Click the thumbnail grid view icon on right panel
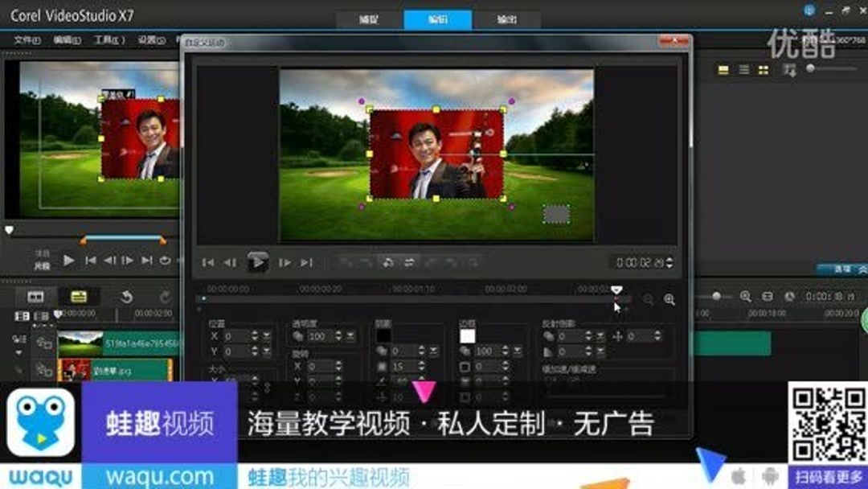The width and height of the screenshot is (868, 489). [763, 69]
